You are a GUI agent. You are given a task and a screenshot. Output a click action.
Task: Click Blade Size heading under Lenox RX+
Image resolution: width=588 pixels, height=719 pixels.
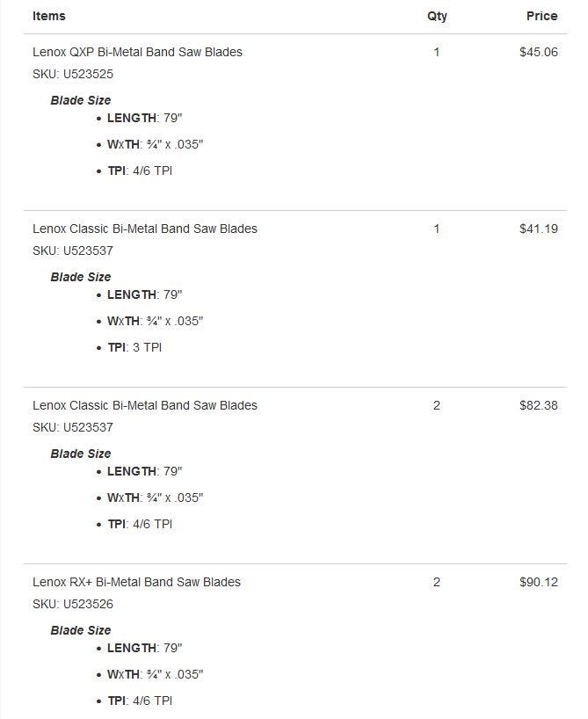[81, 630]
